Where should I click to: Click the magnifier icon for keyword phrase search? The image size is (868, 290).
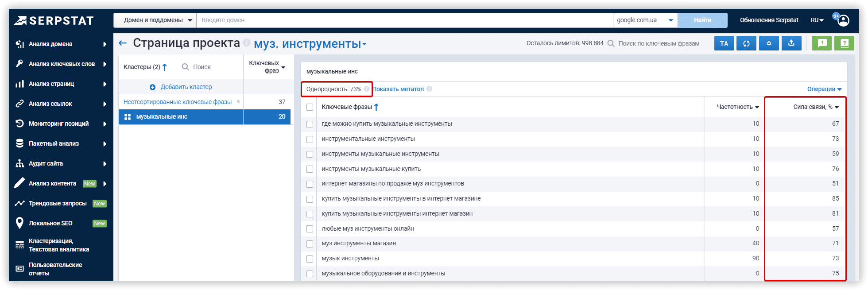tap(611, 43)
